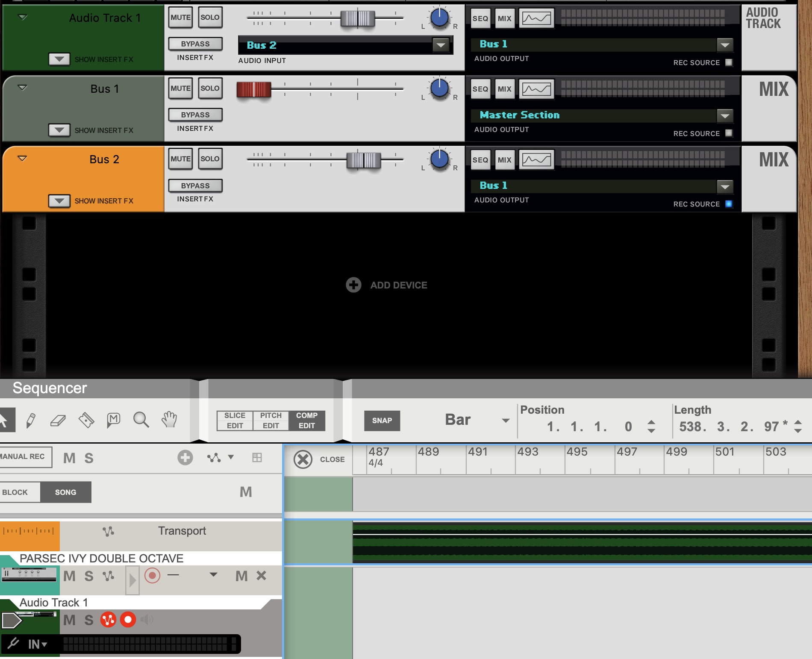Click the tuner fork icon beside IN
The width and height of the screenshot is (812, 659).
pos(13,643)
